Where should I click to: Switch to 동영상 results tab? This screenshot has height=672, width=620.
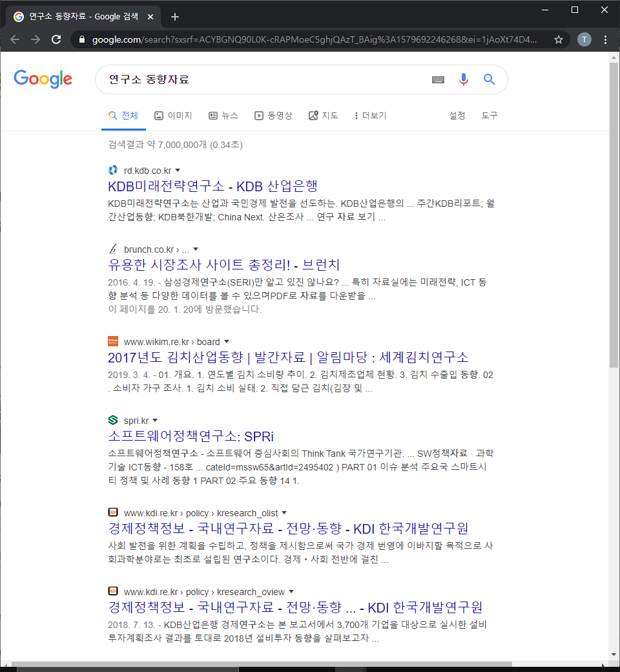[x=273, y=116]
